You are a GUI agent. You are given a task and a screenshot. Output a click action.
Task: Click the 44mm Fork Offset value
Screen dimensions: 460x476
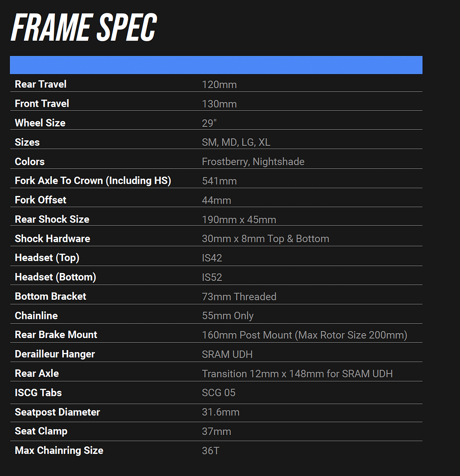click(x=216, y=200)
